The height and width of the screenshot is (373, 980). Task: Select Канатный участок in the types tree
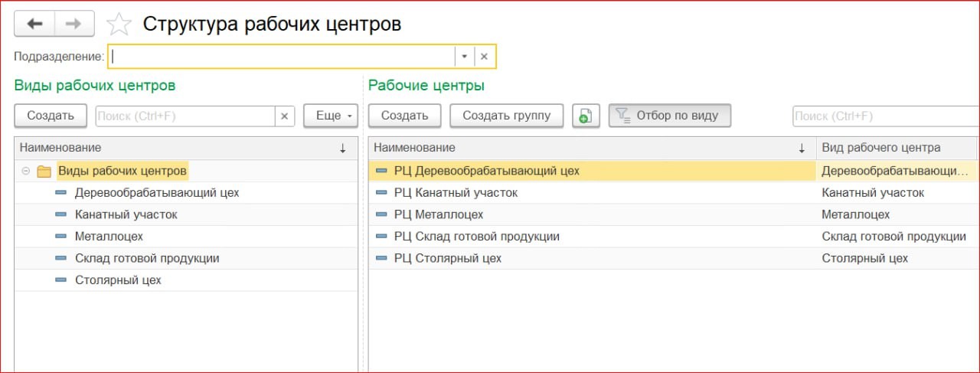126,214
